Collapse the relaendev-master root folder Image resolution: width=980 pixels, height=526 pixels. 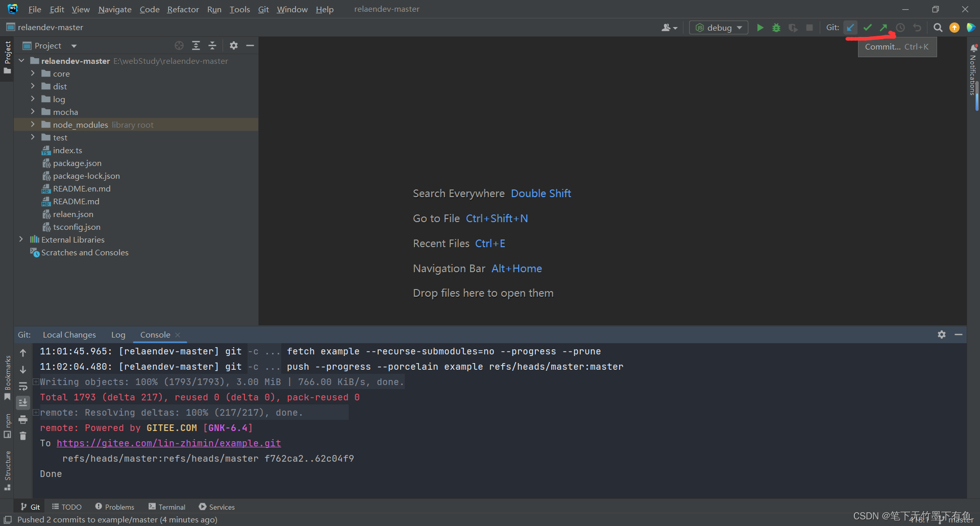(21, 61)
